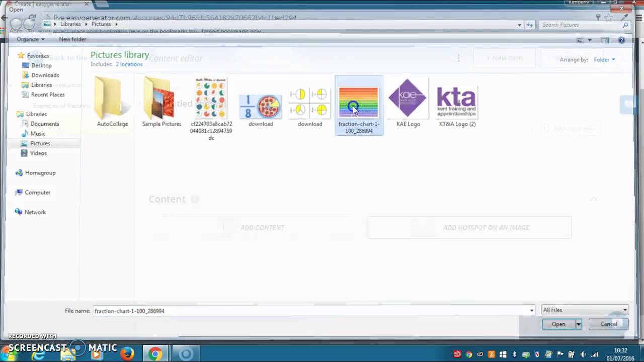Select the cf224703a8cab72 image file
644x362 pixels.
pos(211,109)
